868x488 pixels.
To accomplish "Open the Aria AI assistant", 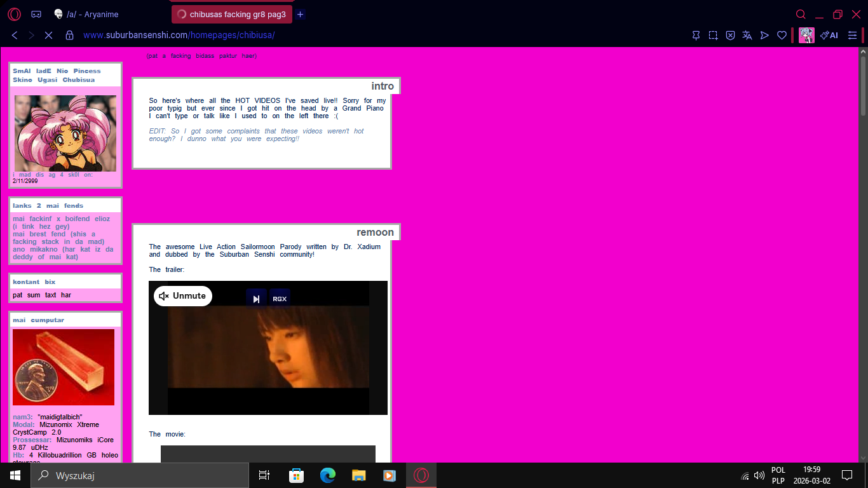I will (x=829, y=36).
